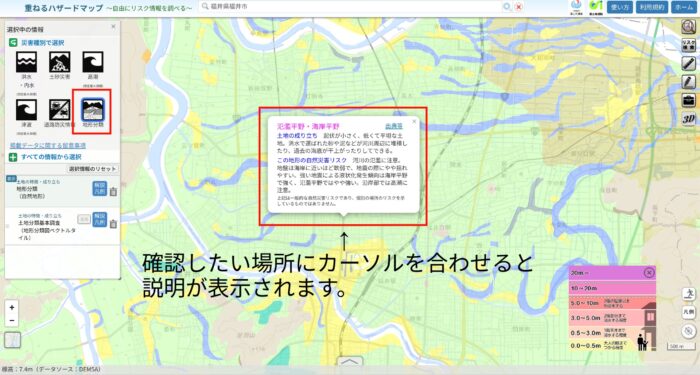Toggle the 地形分類 landform classification icon
This screenshot has width=700, height=375.
[x=92, y=110]
